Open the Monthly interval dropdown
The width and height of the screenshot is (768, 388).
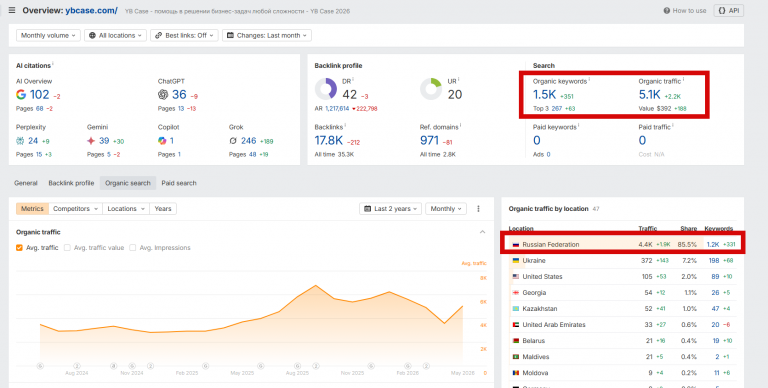(446, 209)
